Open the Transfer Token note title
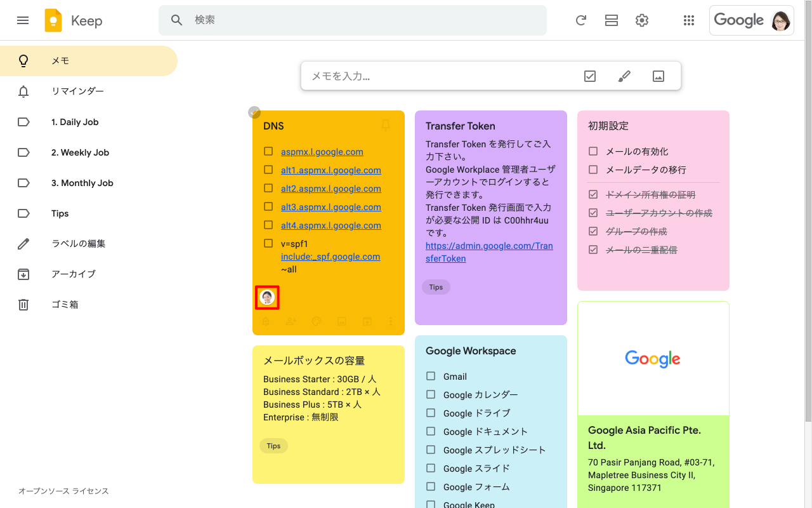812x508 pixels. [x=461, y=126]
